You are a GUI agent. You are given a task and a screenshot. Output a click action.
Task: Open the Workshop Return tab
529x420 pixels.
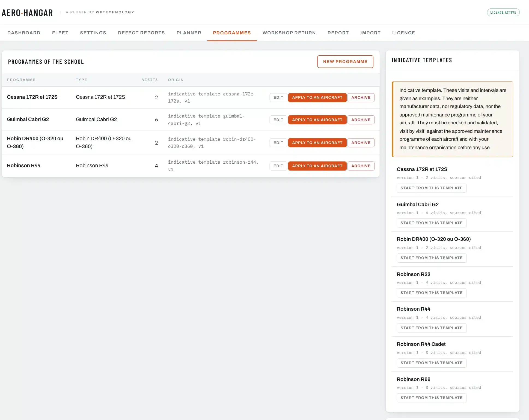pyautogui.click(x=289, y=33)
